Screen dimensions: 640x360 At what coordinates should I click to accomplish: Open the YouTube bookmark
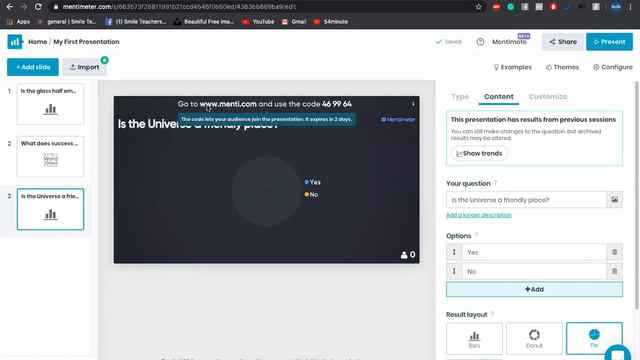point(258,22)
